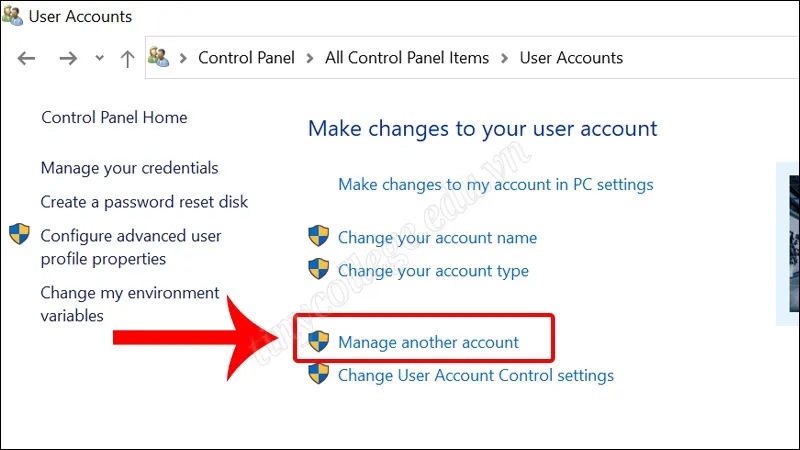The image size is (800, 450).
Task: Open Manage your credentials
Action: (x=130, y=168)
